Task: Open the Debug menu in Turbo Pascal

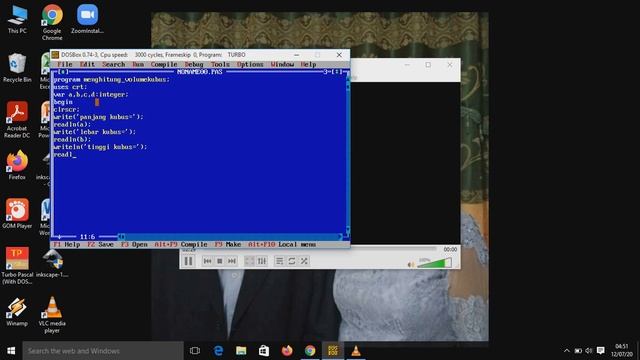Action: 193,64
